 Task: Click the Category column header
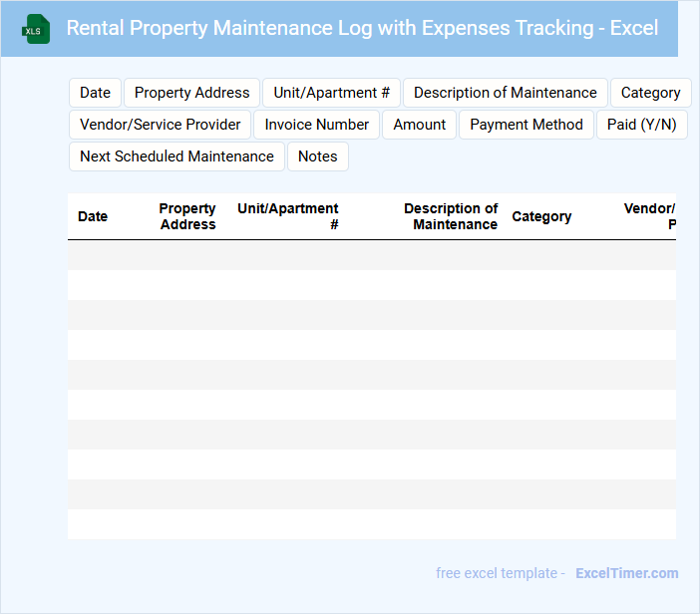coord(541,216)
